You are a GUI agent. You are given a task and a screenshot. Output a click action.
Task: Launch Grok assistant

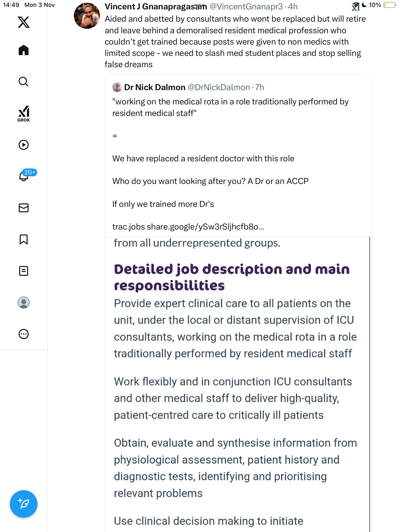click(x=24, y=114)
